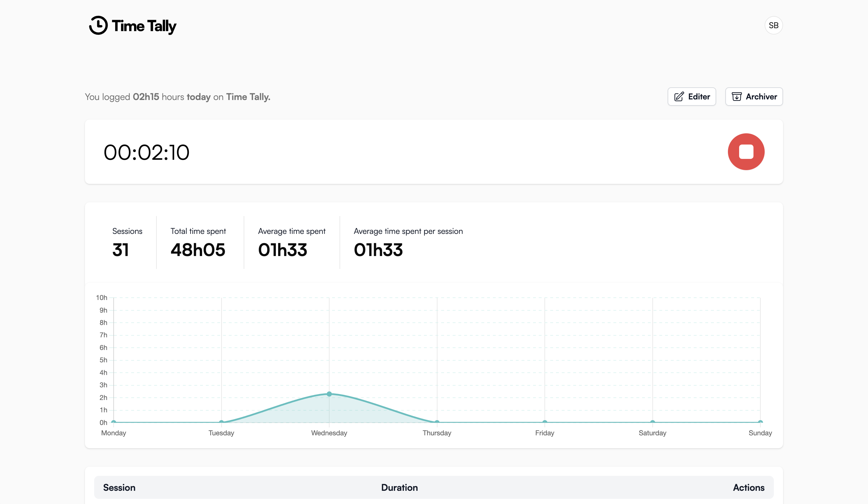Click the Time Tally clock logo icon
The image size is (868, 504).
click(x=98, y=26)
